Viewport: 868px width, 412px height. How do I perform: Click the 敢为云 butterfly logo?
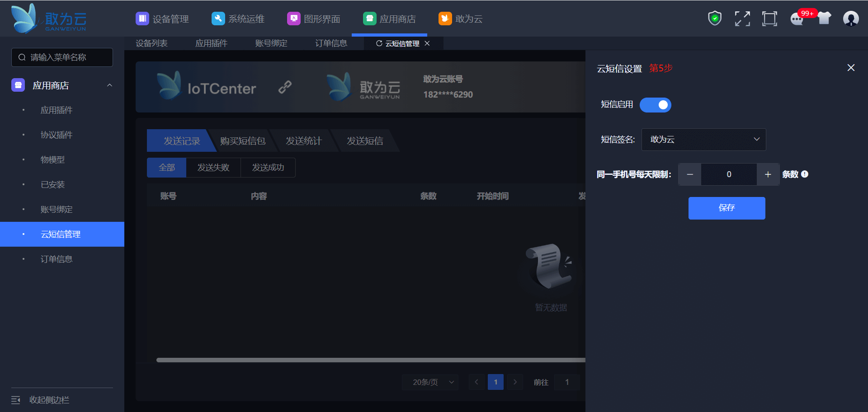click(49, 19)
